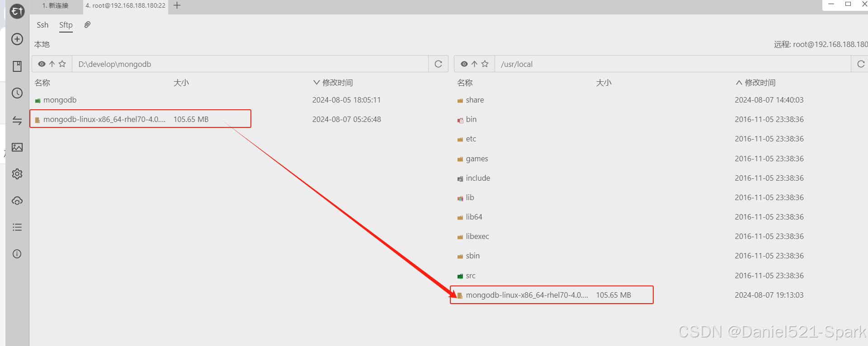
Task: Sort local files by 大小 column
Action: pyautogui.click(x=181, y=83)
